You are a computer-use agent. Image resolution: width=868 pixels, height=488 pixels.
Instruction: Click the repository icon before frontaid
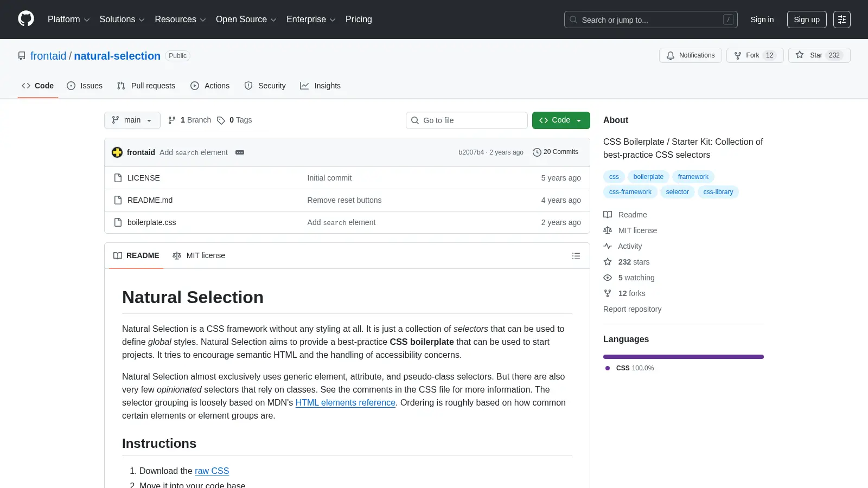(x=22, y=56)
